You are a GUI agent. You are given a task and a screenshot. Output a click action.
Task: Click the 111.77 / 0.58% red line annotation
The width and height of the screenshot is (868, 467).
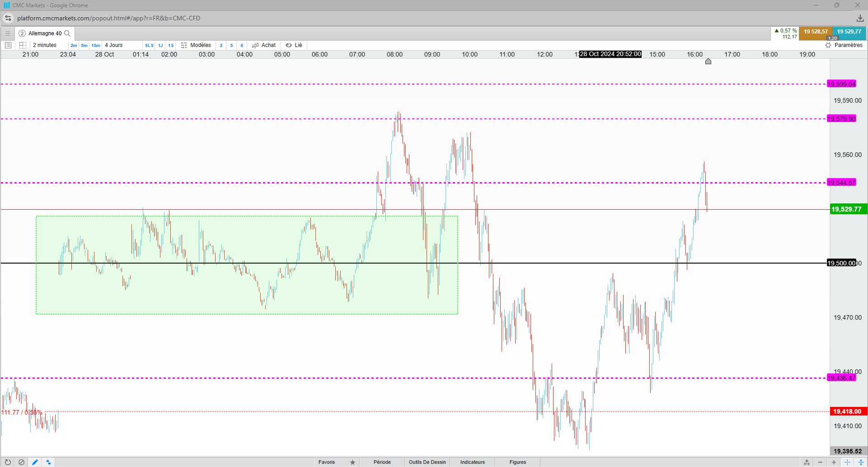(x=22, y=412)
